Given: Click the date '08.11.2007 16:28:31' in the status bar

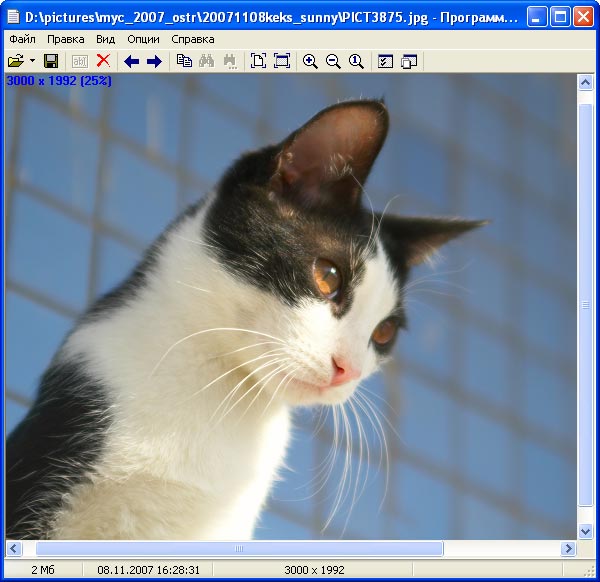Looking at the screenshot, I should 148,570.
